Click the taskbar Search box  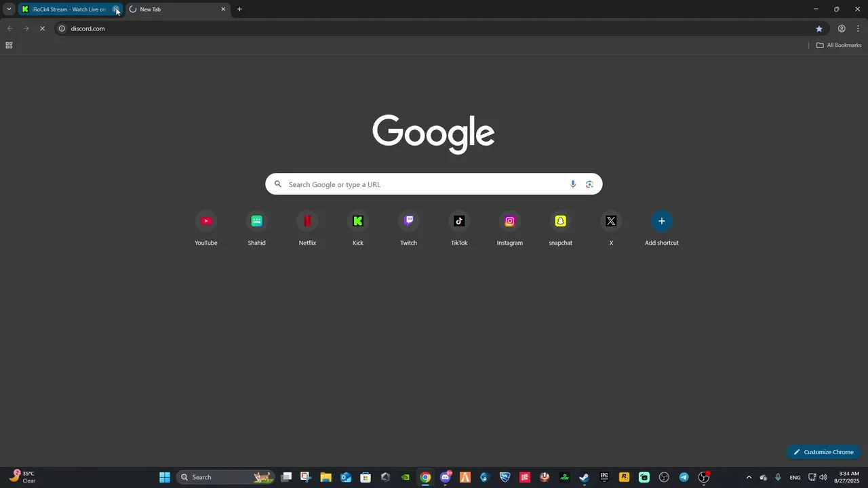point(226,477)
